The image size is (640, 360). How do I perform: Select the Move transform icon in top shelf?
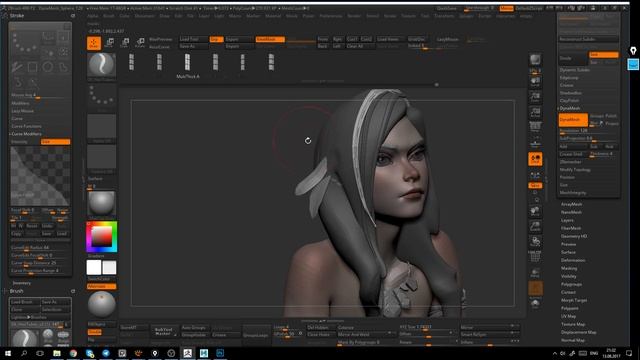click(x=110, y=42)
